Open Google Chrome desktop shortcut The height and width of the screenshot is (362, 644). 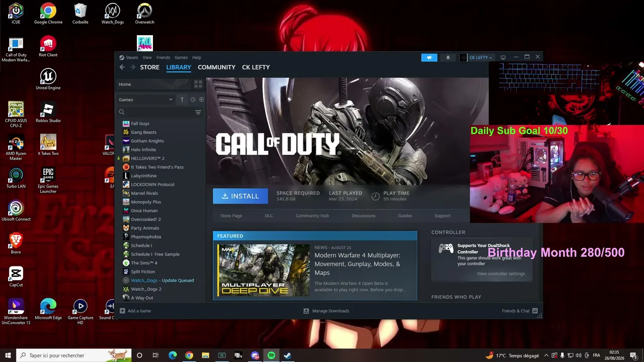[x=48, y=14]
